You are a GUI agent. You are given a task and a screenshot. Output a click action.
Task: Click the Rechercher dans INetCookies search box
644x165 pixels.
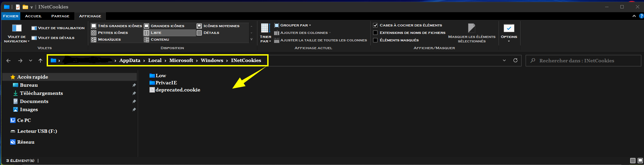(583, 61)
